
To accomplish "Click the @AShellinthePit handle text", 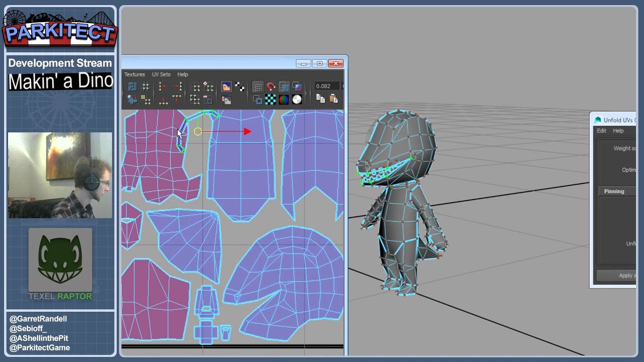I will point(39,338).
